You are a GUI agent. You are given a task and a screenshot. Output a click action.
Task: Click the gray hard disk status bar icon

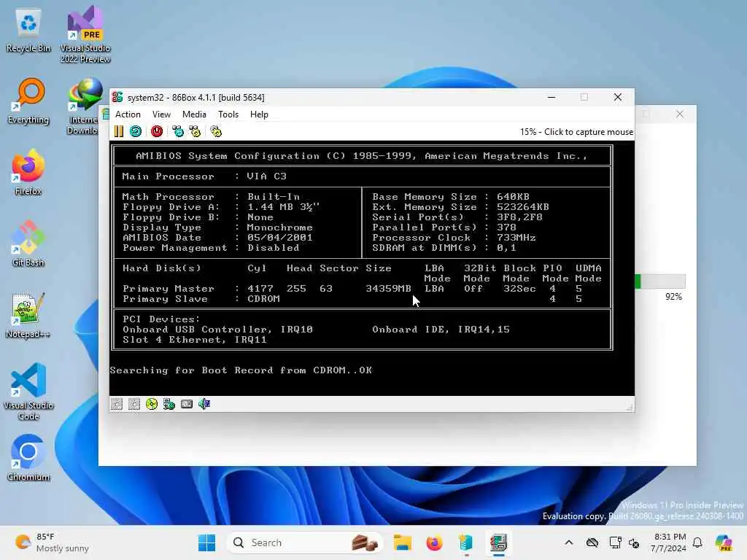point(187,404)
